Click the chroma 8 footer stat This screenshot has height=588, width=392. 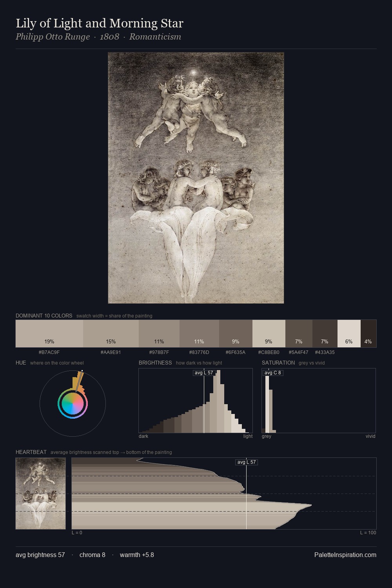pyautogui.click(x=93, y=555)
